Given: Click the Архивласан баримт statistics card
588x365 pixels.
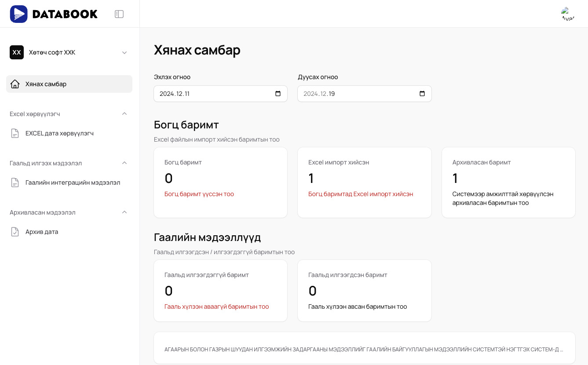Looking at the screenshot, I should 508,182.
